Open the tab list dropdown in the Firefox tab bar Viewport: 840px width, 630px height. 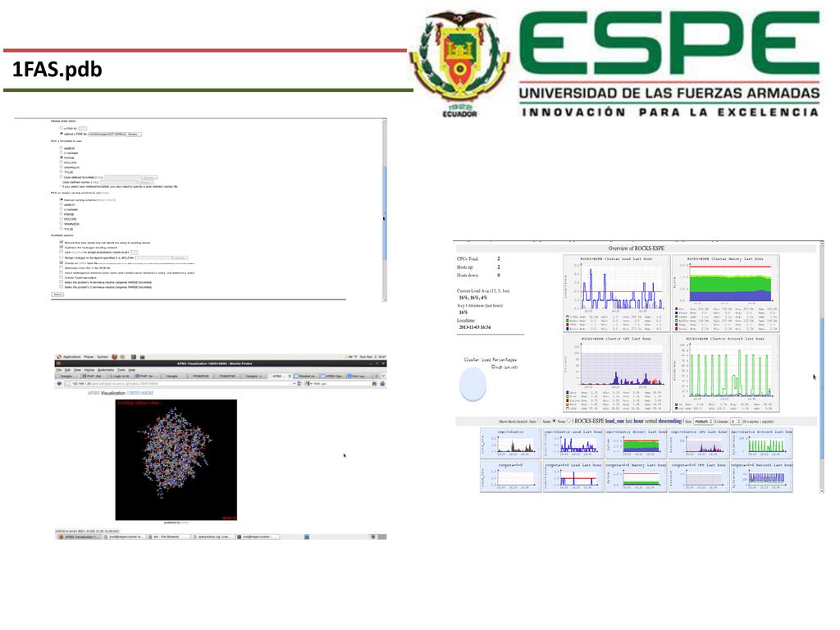click(x=384, y=376)
